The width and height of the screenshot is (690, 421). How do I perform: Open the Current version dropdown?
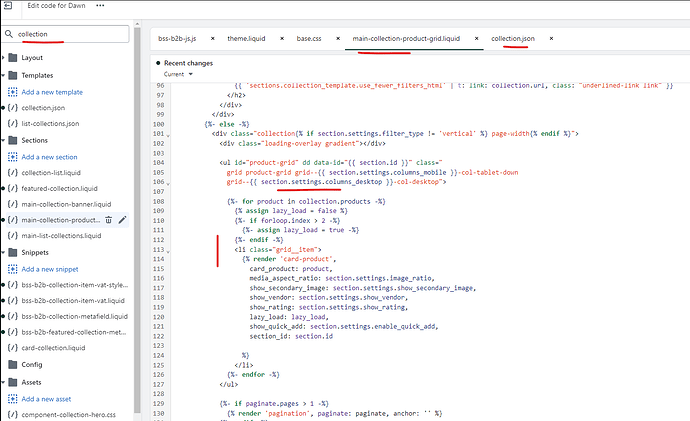[x=175, y=74]
